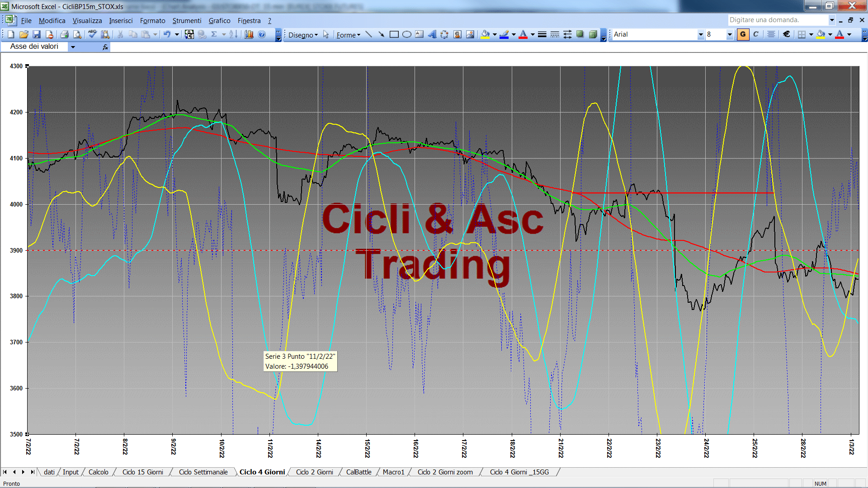Expand the Undo history dropdown arrow

tap(177, 34)
